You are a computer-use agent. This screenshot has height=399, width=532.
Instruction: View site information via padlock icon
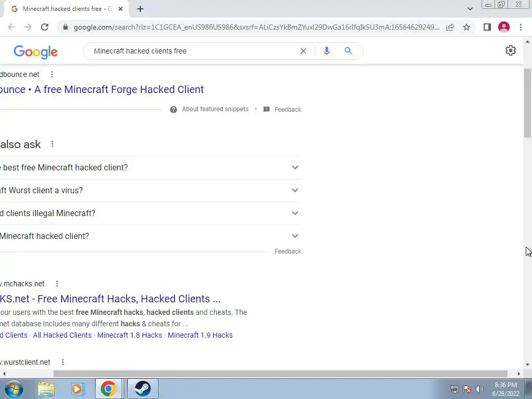pos(65,27)
